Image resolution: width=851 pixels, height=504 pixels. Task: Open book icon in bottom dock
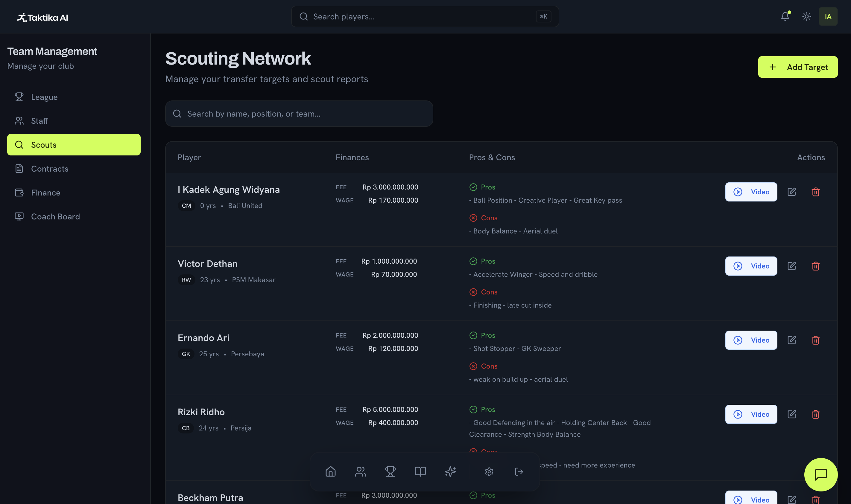point(420,471)
